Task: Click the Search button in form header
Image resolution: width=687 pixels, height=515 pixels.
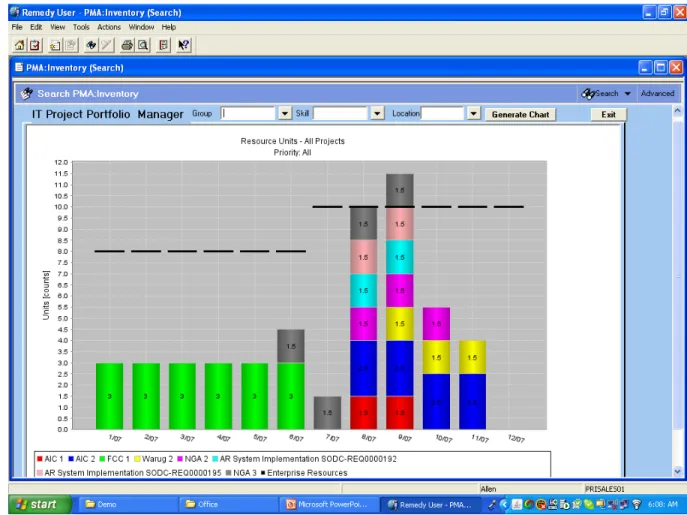Action: [x=600, y=93]
